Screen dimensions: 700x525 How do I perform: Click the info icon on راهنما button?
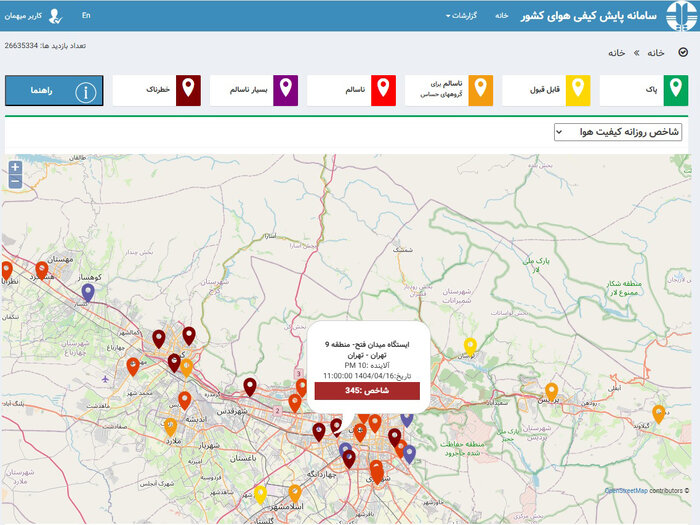point(87,92)
